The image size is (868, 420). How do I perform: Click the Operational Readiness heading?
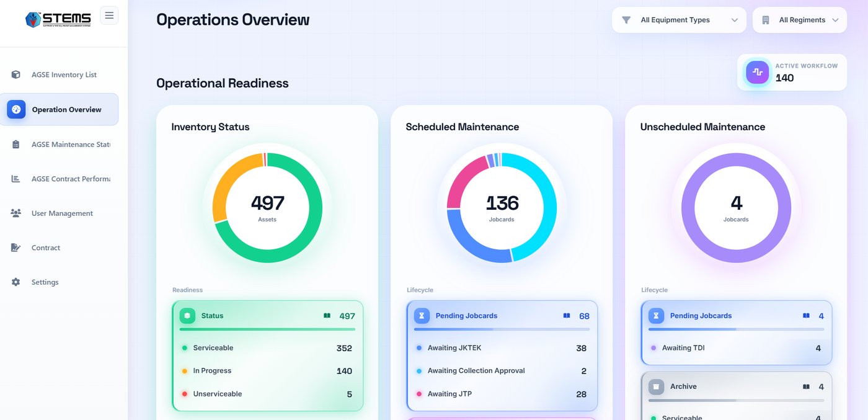(223, 83)
